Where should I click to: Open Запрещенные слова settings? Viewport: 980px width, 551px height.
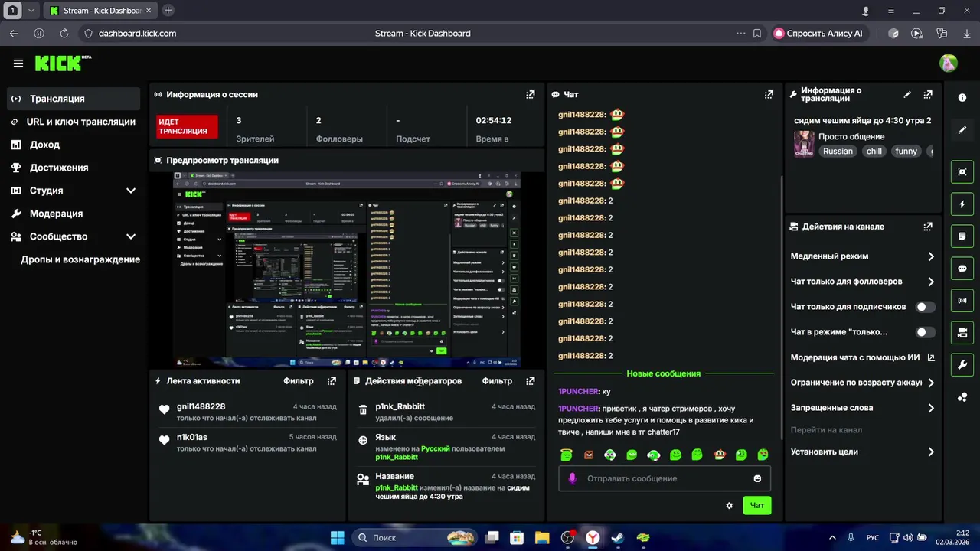pos(863,408)
